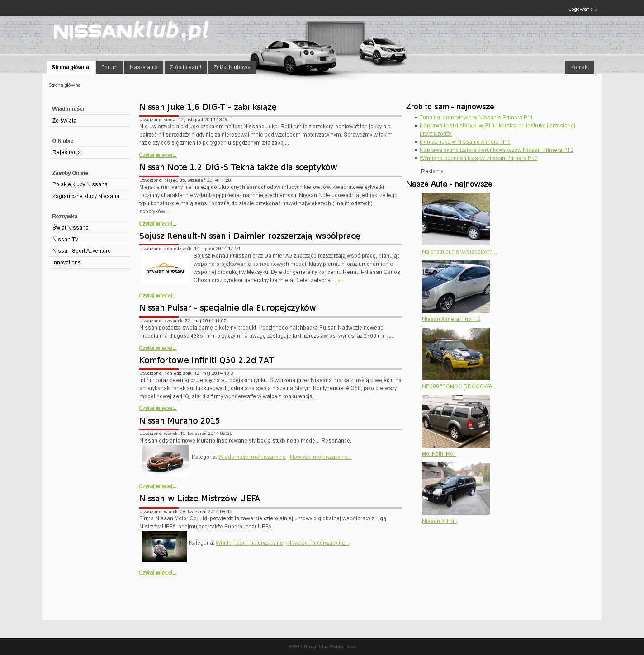This screenshot has height=655, width=644.
Task: Open the Nissan Note 1.2 DIG-S Tekna title
Action: coord(238,167)
